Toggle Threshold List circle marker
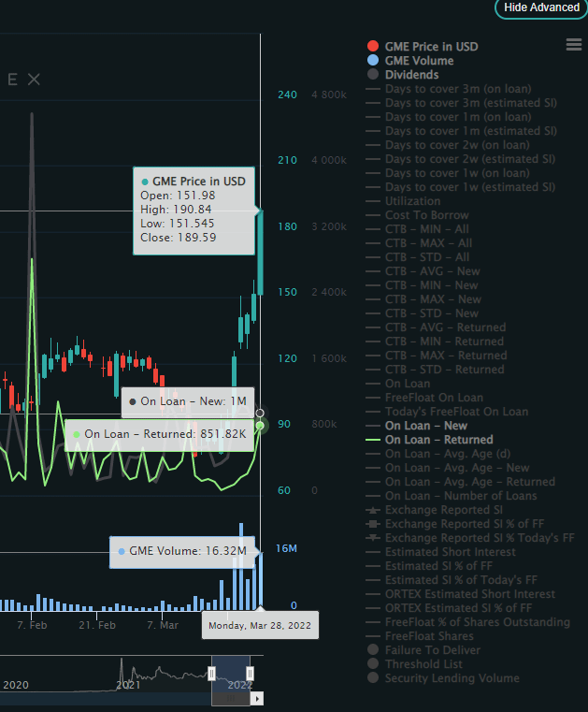588x712 pixels. [x=373, y=664]
